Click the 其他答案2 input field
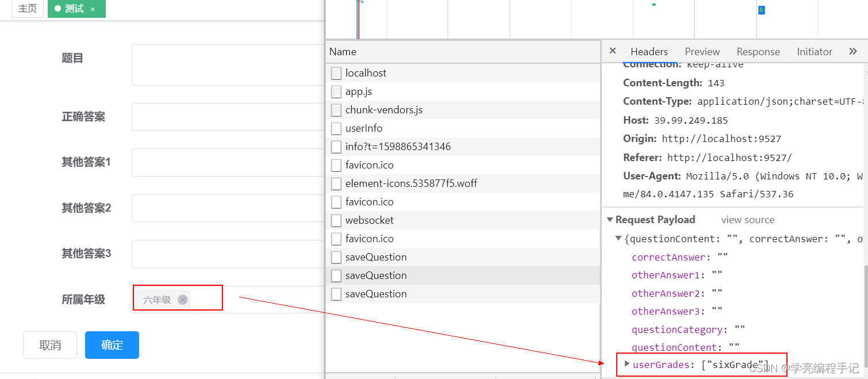The height and width of the screenshot is (379, 868). (x=229, y=208)
